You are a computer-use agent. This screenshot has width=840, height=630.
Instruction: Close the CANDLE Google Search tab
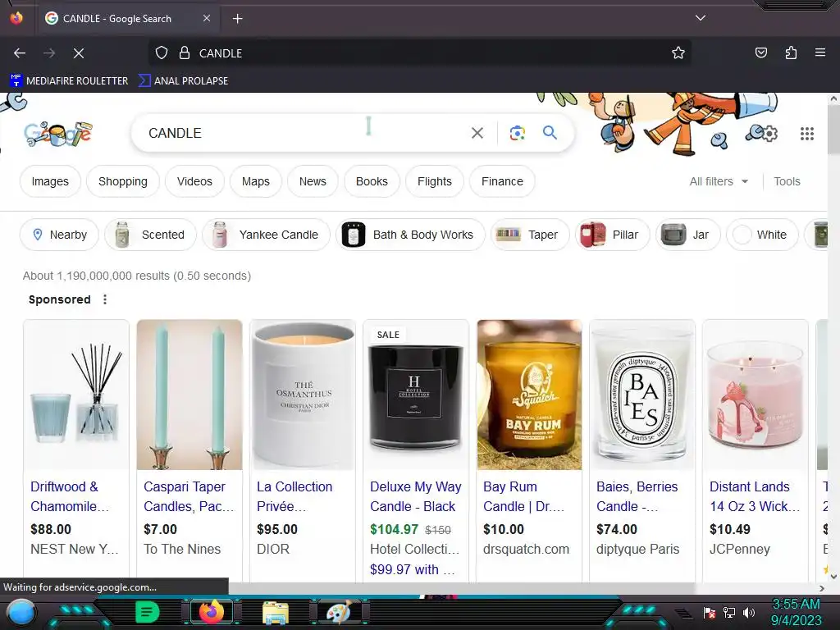(x=207, y=18)
